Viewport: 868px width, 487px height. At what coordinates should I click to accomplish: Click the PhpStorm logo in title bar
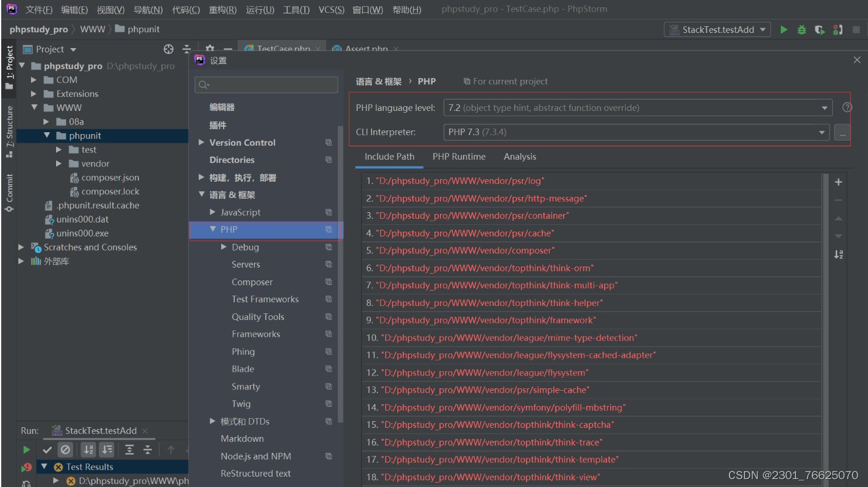11,9
